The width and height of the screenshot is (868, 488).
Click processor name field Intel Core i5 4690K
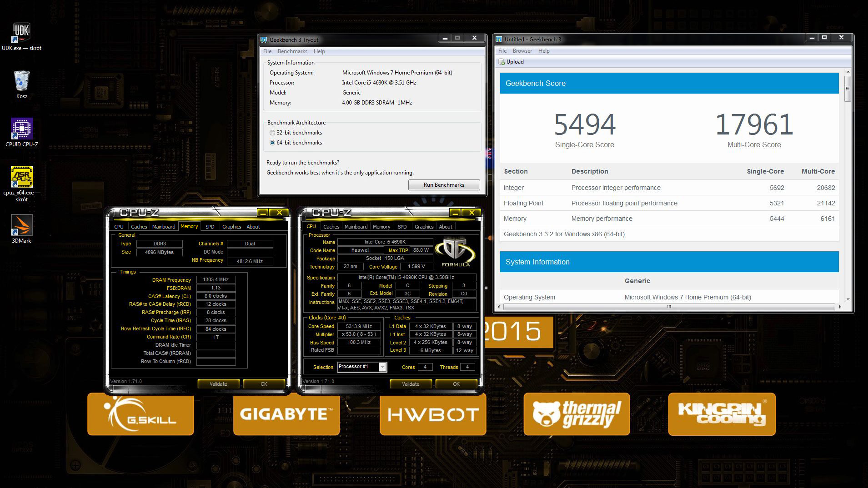coord(385,242)
